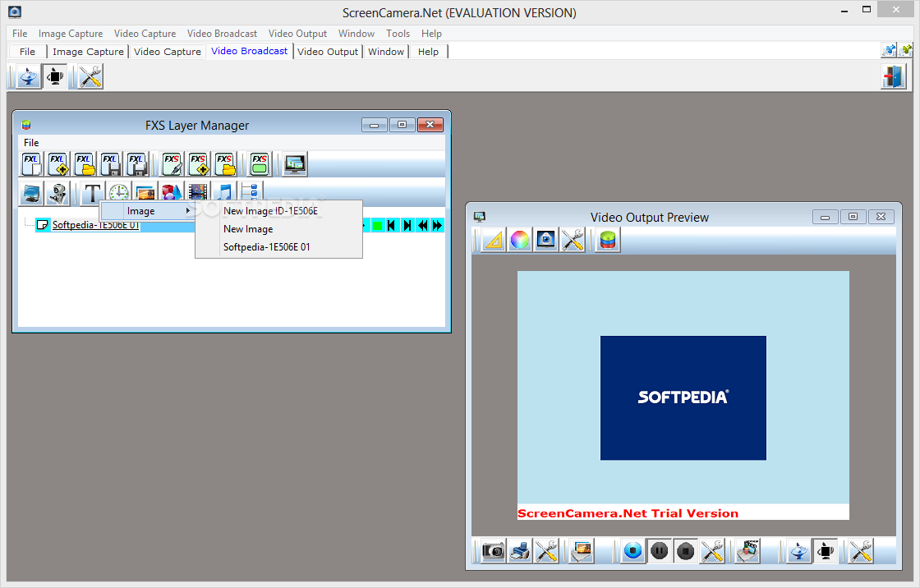Toggle the monitor broadcast button in main toolbar
This screenshot has width=920, height=588.
pyautogui.click(x=54, y=77)
